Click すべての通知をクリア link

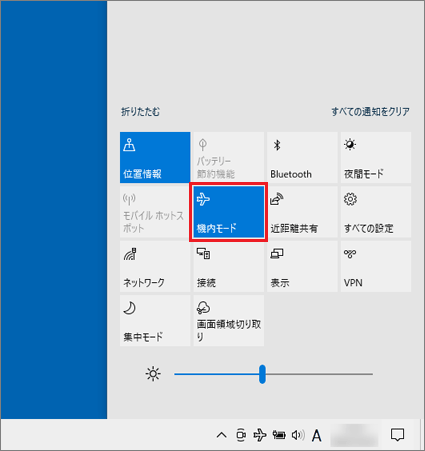[370, 112]
